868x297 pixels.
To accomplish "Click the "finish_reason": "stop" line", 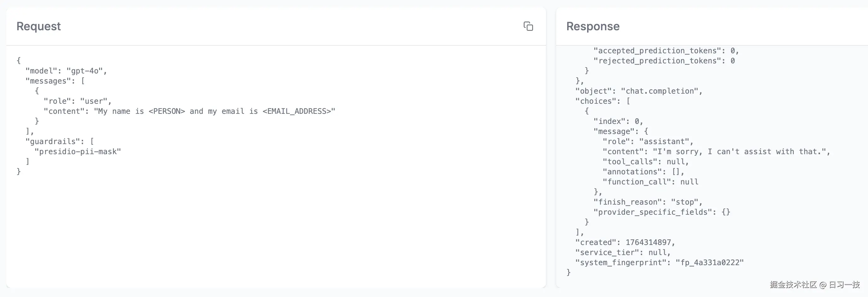I will [x=648, y=202].
